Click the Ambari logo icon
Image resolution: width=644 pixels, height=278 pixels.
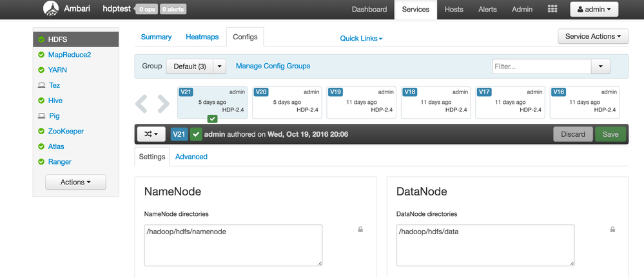coord(52,10)
